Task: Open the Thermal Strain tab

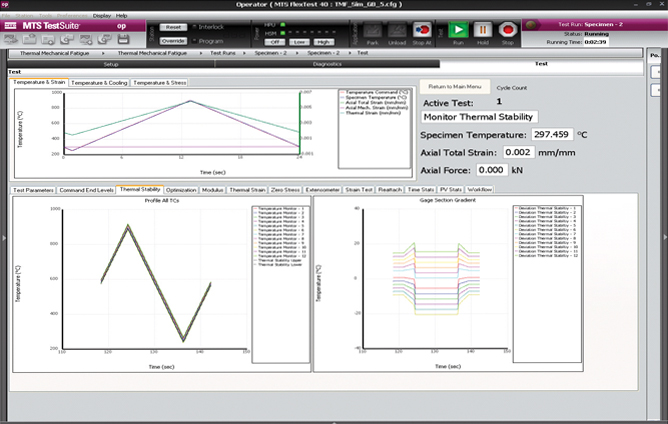Action: [x=247, y=188]
